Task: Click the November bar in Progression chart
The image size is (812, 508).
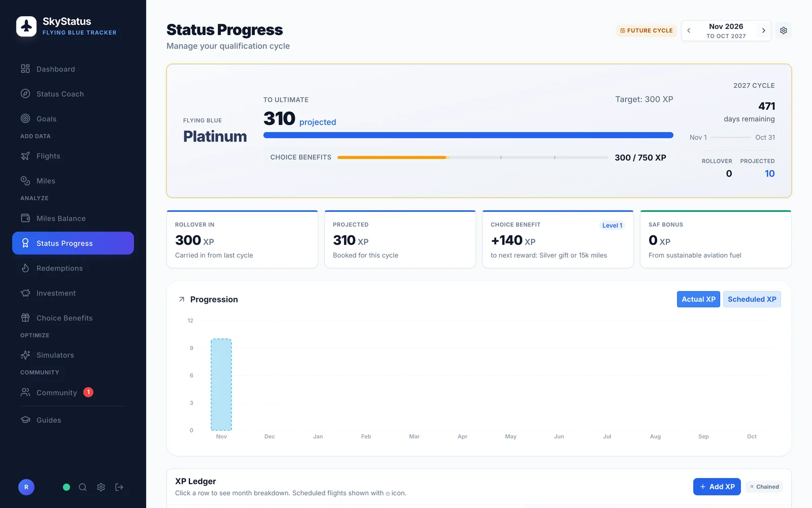Action: (x=221, y=385)
